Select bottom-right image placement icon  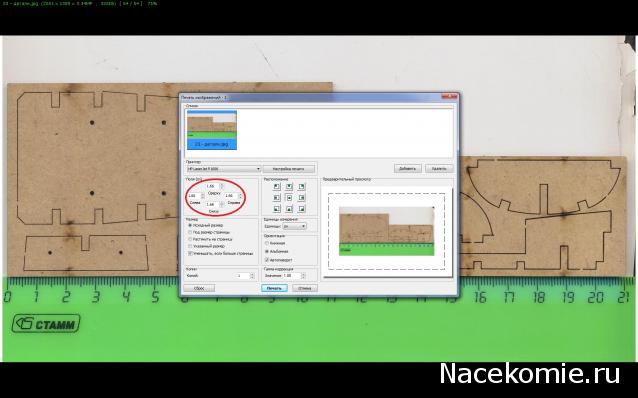tap(302, 209)
